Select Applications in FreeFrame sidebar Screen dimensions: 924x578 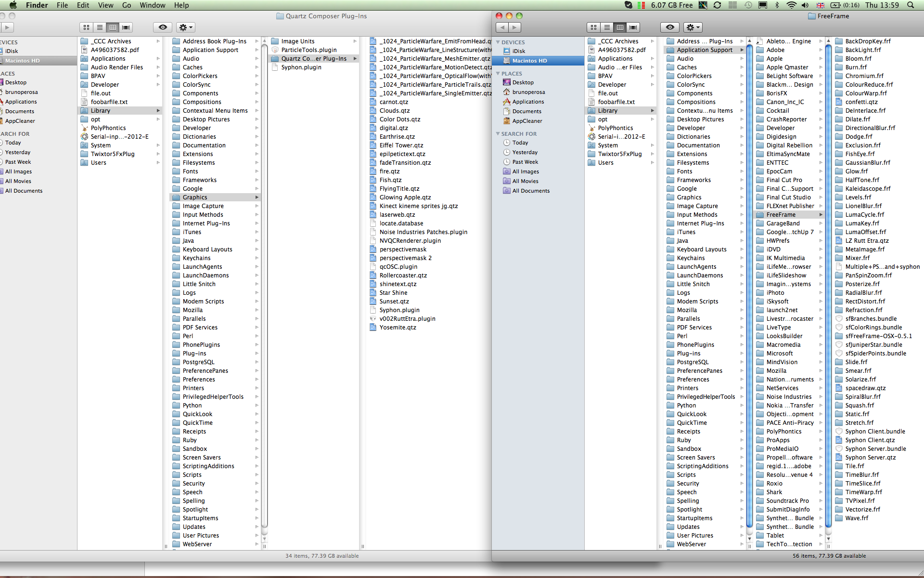coord(538,102)
